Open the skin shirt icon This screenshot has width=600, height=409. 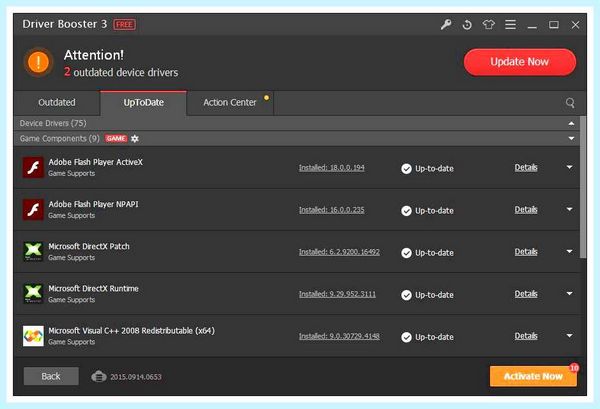[489, 25]
